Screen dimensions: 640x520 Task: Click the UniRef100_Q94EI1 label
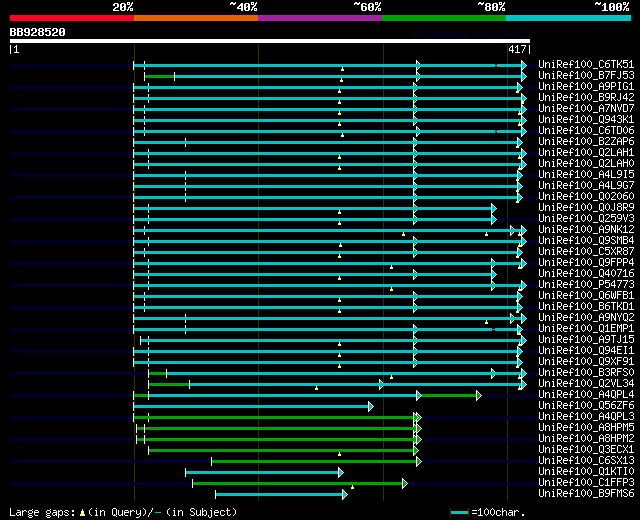pos(586,351)
